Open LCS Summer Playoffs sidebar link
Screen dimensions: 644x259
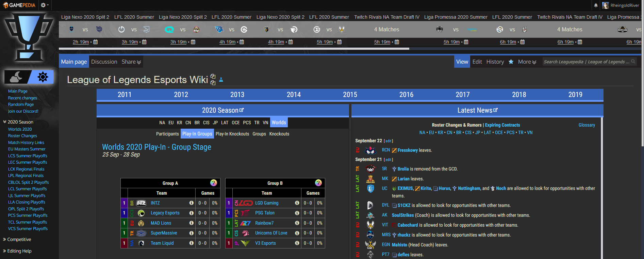(x=28, y=156)
